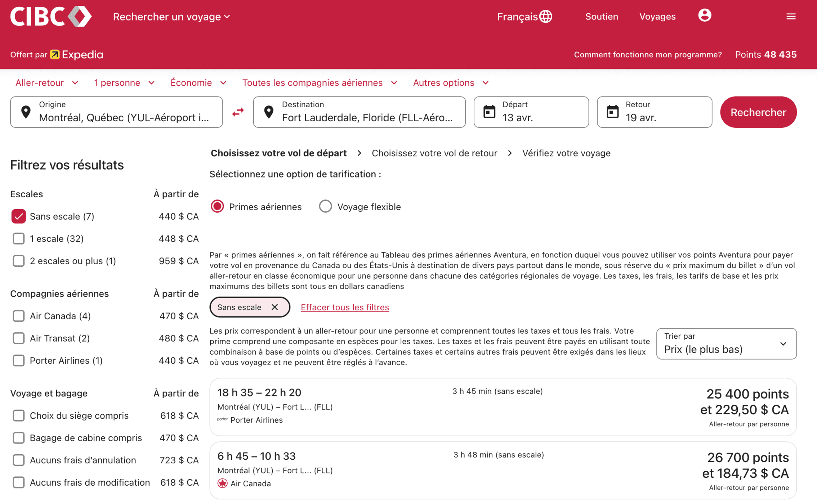The width and height of the screenshot is (817, 504).
Task: Click the Destination location pin icon
Action: click(269, 112)
